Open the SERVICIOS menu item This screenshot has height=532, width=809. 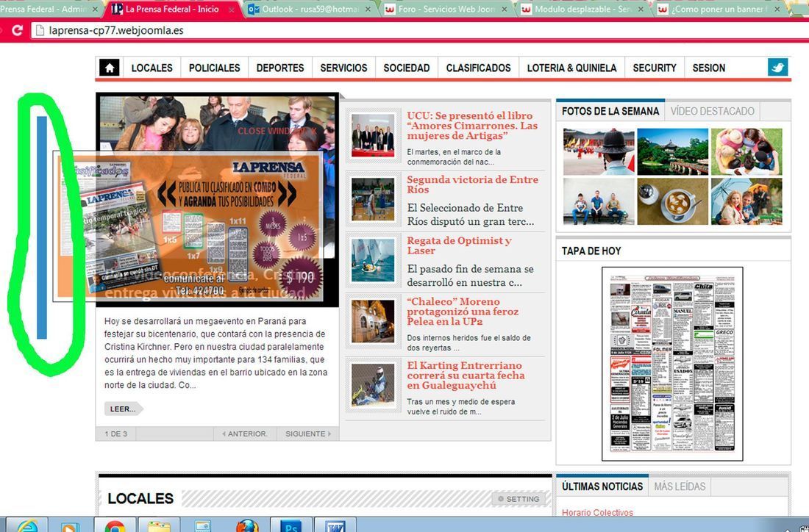pos(343,68)
